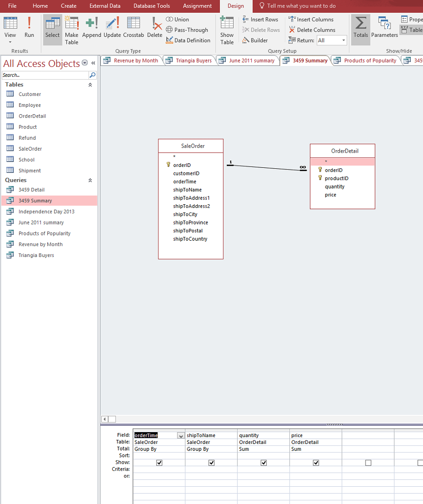Open the Property Sheet button
Screen dimensions: 423x504
pyautogui.click(x=412, y=19)
